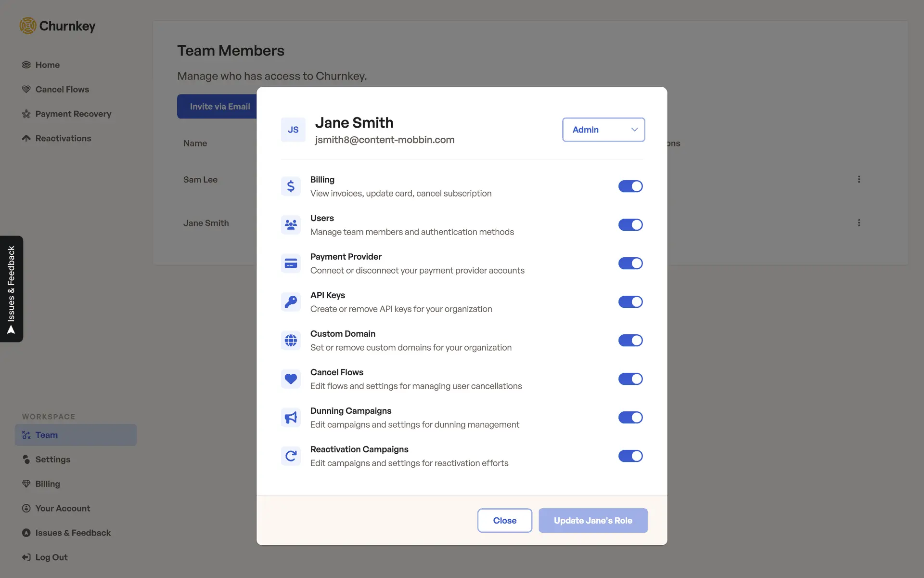Click the API Keys key icon

pyautogui.click(x=291, y=302)
